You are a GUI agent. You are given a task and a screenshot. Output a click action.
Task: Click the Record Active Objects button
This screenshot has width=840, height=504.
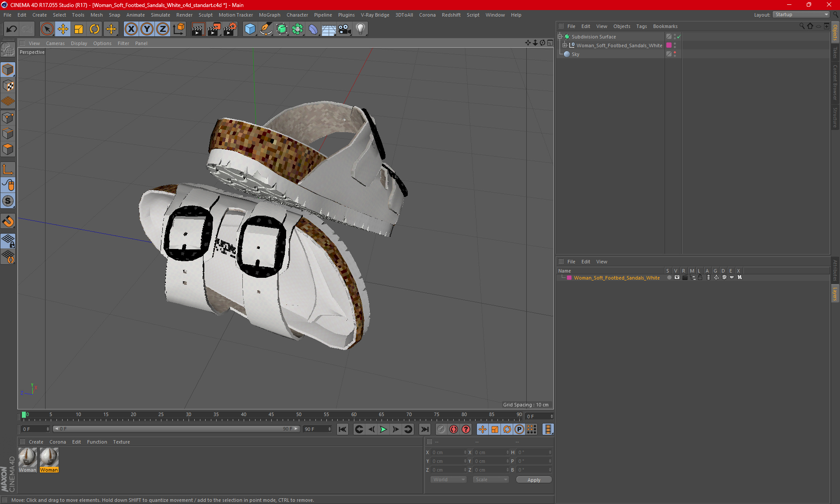tap(441, 429)
